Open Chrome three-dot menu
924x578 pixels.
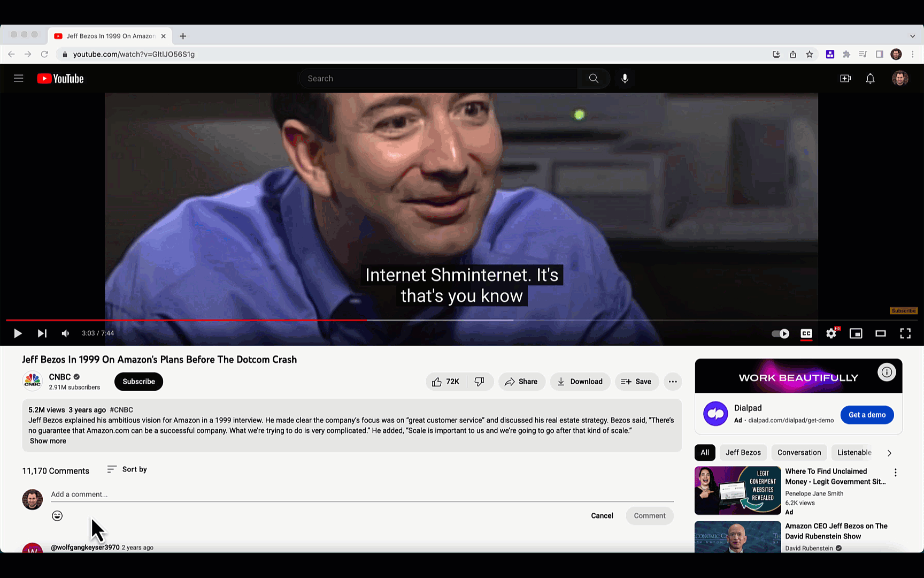[913, 54]
